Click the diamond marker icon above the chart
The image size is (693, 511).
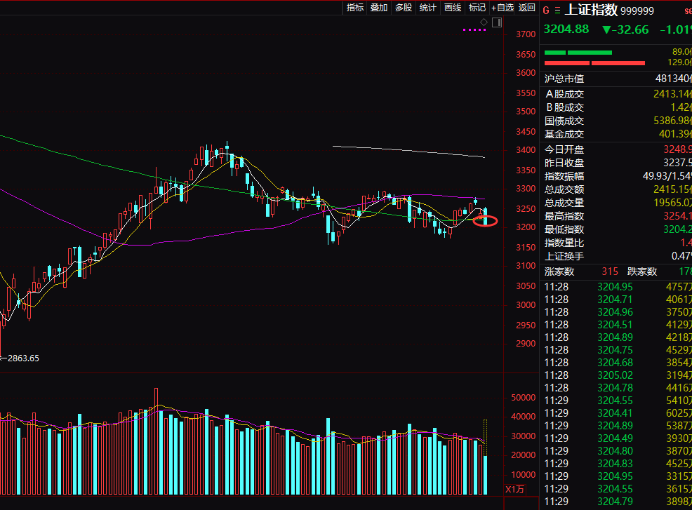[x=484, y=22]
